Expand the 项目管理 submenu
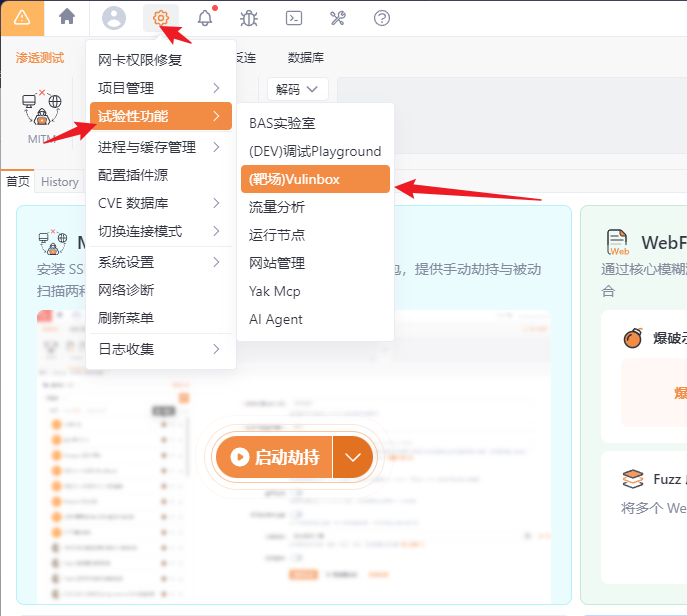Image resolution: width=687 pixels, height=616 pixels. pyautogui.click(x=161, y=88)
